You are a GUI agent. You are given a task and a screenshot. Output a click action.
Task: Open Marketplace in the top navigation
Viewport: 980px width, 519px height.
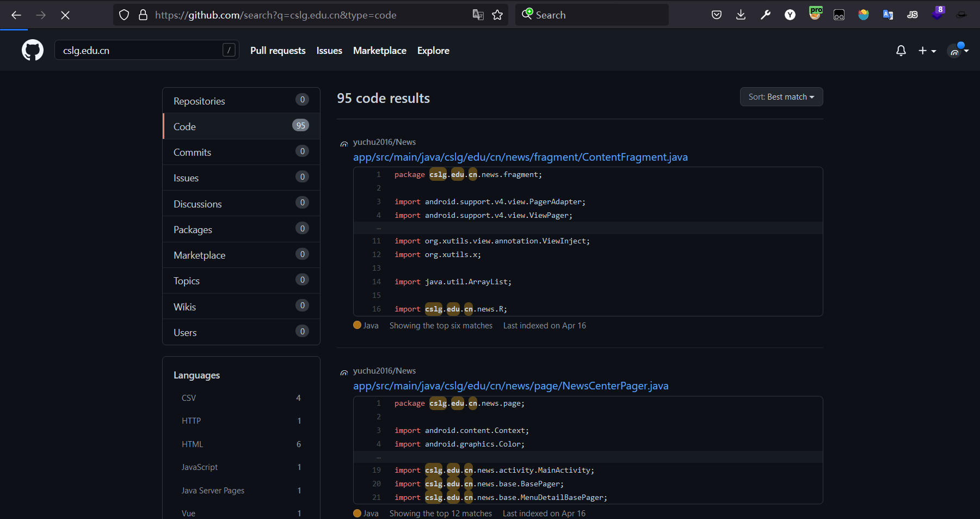[x=380, y=50]
